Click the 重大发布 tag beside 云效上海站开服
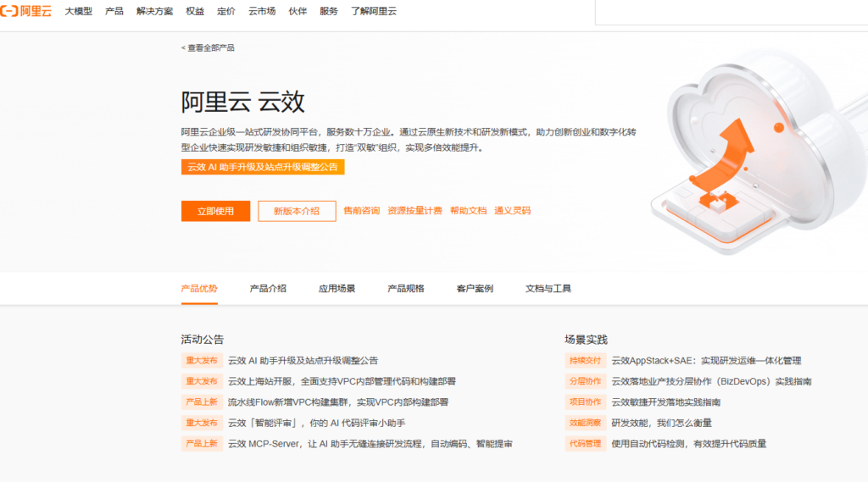Screen dimensions: 868x482 click(x=202, y=381)
